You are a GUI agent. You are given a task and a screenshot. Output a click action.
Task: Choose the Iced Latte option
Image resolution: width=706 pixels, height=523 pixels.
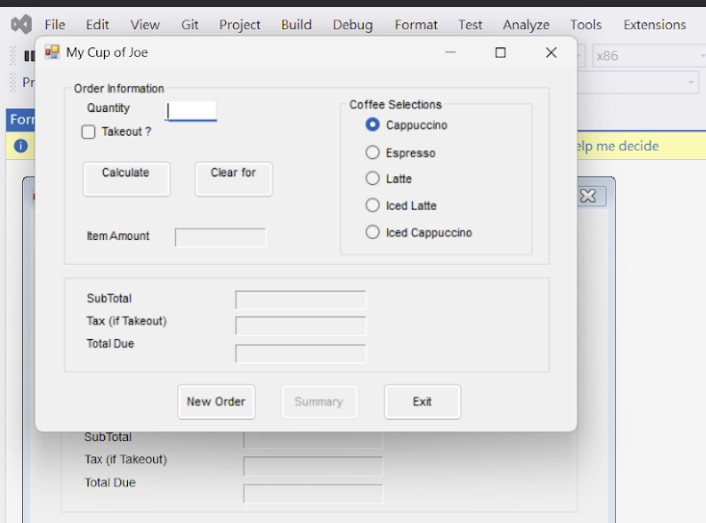click(x=373, y=206)
